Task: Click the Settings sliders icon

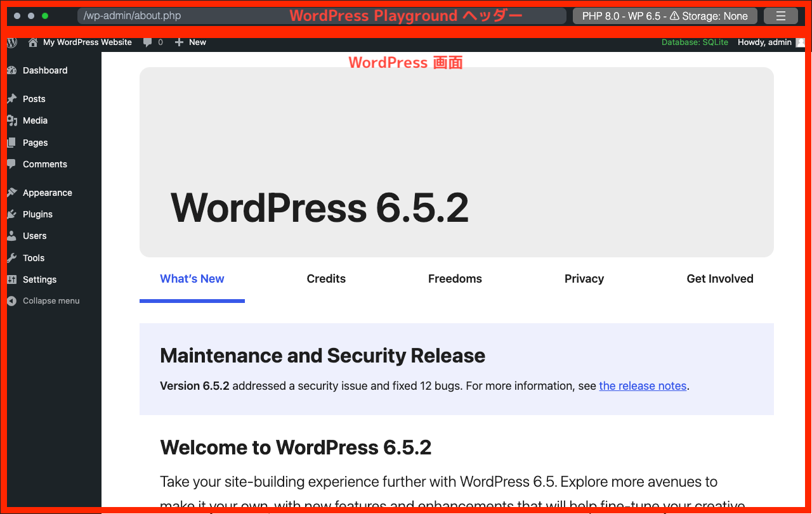Action: point(11,279)
